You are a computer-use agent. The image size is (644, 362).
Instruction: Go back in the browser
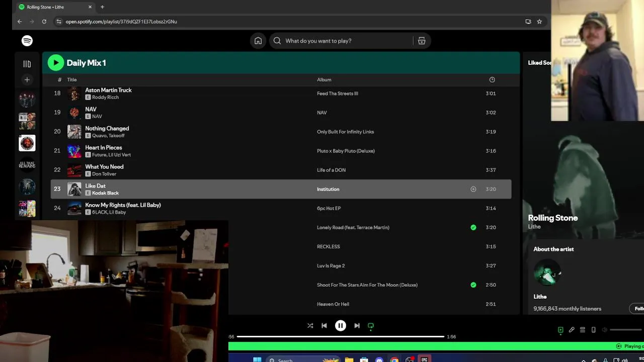tap(20, 22)
